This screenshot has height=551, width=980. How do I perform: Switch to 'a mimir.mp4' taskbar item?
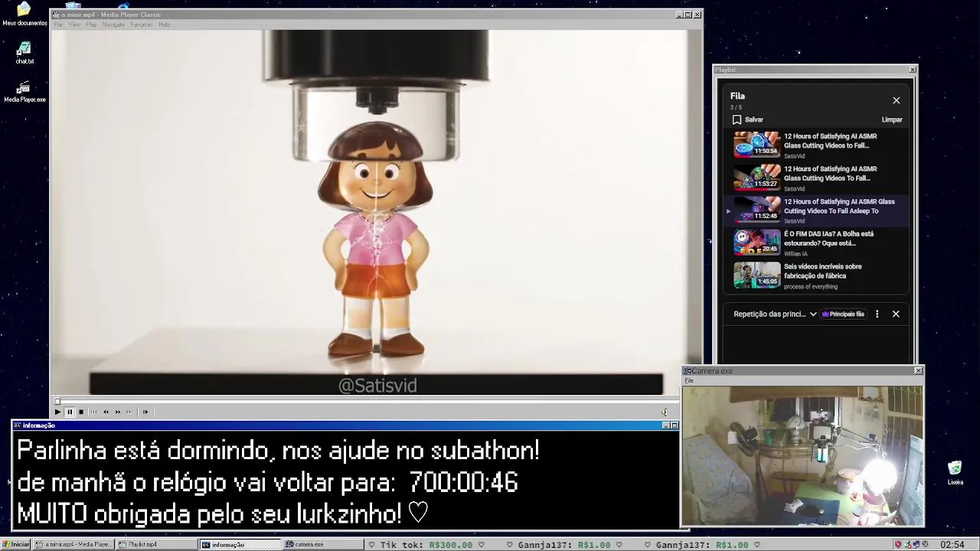(74, 544)
